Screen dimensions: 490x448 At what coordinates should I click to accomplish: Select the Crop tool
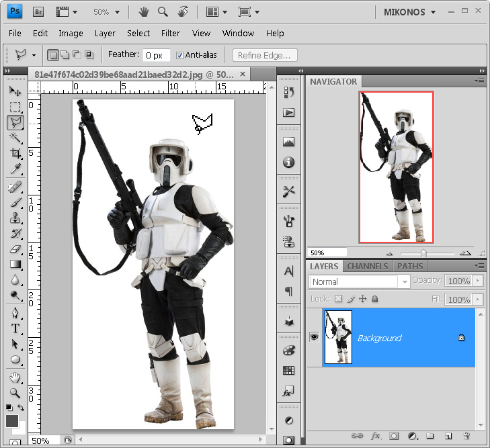(15, 153)
